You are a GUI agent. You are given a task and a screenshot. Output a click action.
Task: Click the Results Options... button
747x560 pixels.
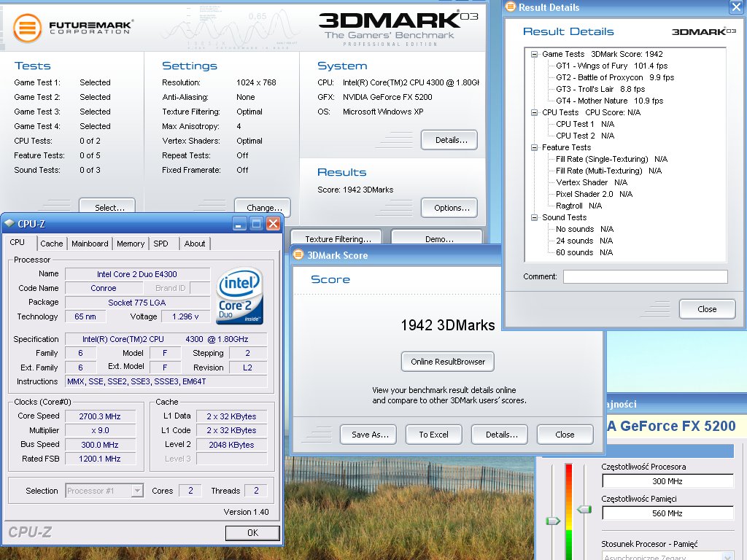coord(449,208)
